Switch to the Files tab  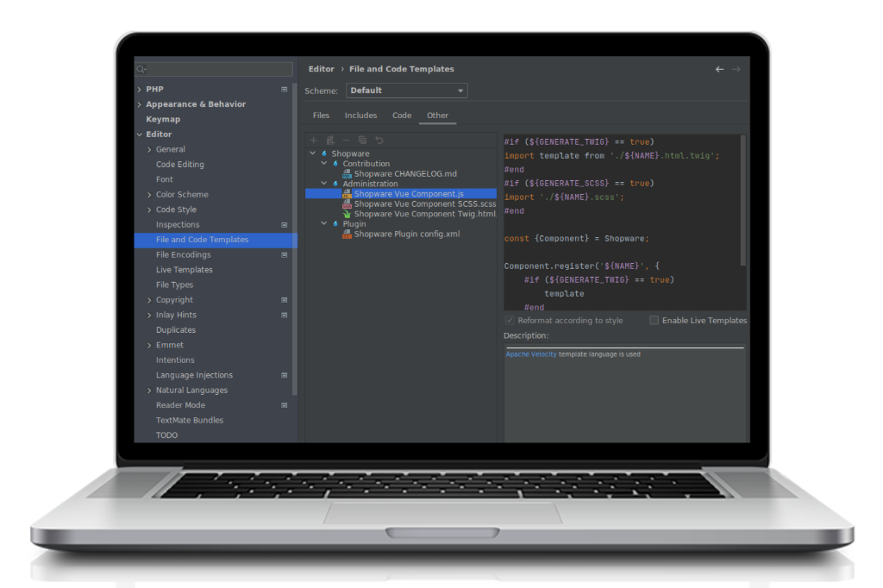coord(321,116)
